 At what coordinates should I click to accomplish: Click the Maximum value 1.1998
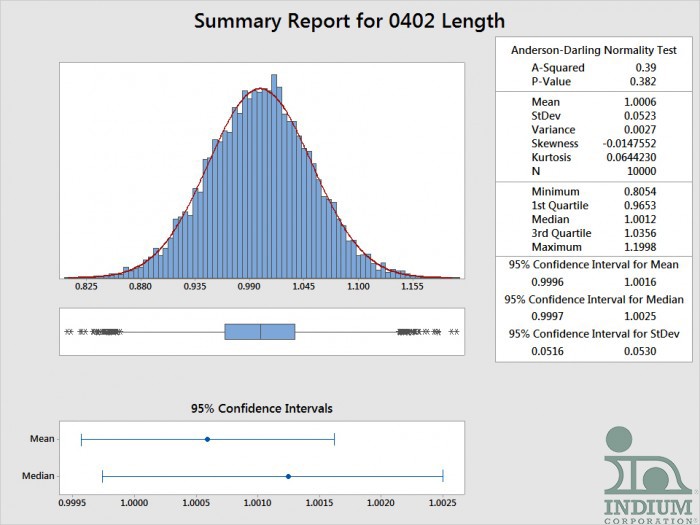pyautogui.click(x=640, y=247)
